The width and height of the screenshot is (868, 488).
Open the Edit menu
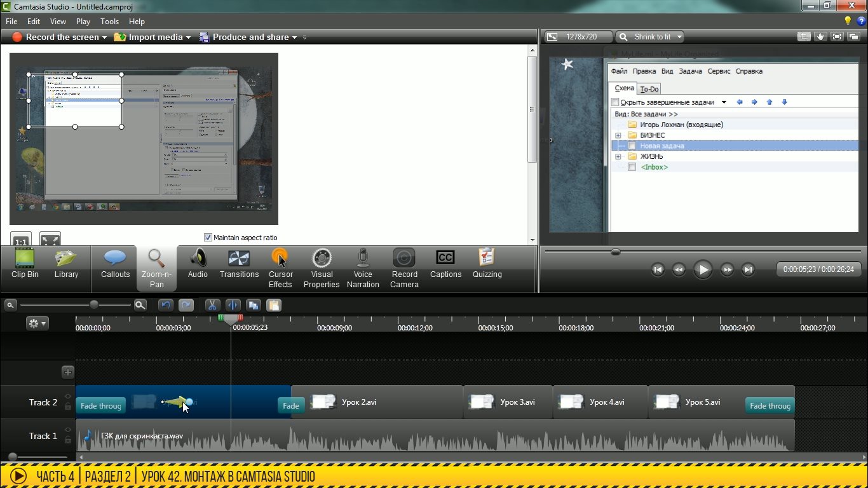tap(34, 21)
